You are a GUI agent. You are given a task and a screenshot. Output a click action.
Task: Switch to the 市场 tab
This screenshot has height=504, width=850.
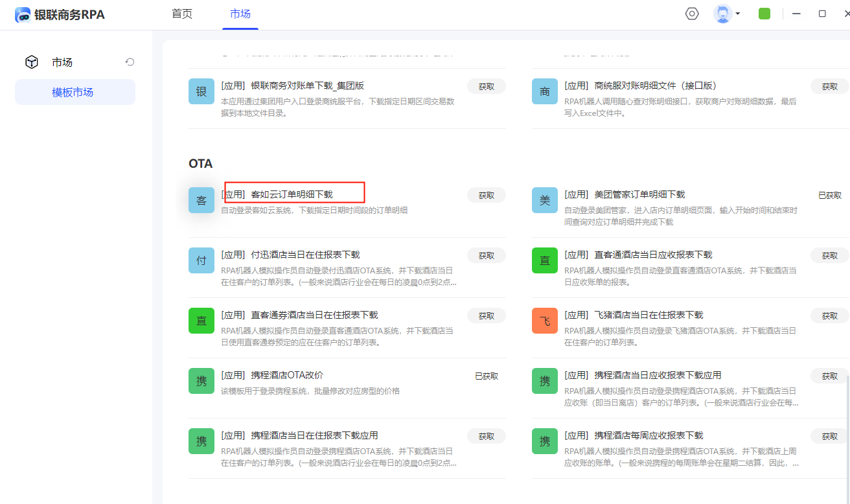point(240,14)
